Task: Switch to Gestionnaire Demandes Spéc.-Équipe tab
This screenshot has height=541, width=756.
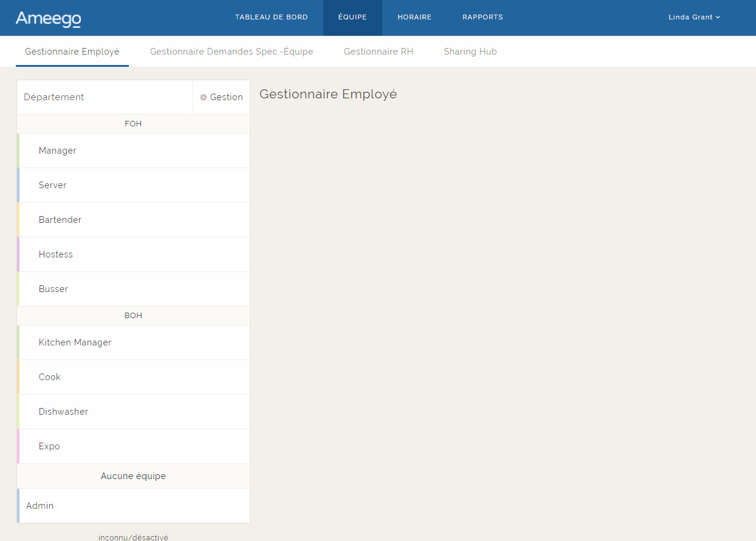Action: pyautogui.click(x=232, y=52)
